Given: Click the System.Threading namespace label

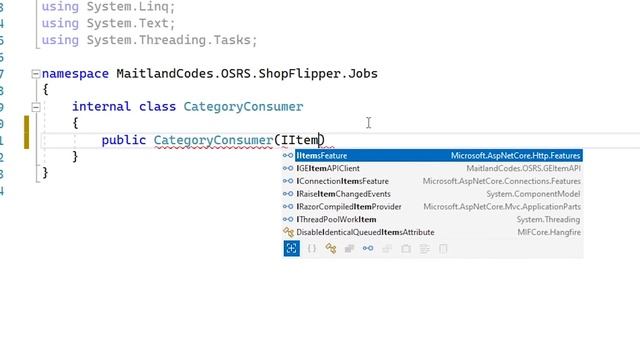Looking at the screenshot, I should 548,219.
